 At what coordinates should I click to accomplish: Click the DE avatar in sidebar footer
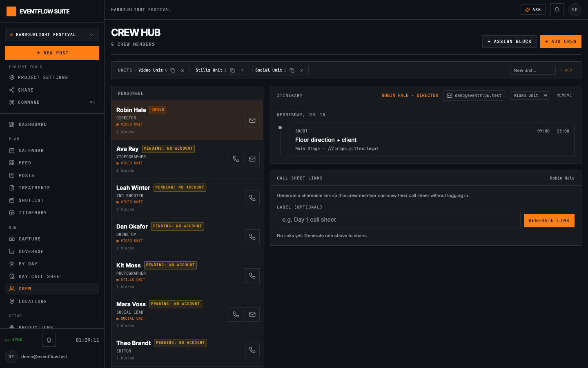[x=11, y=357]
